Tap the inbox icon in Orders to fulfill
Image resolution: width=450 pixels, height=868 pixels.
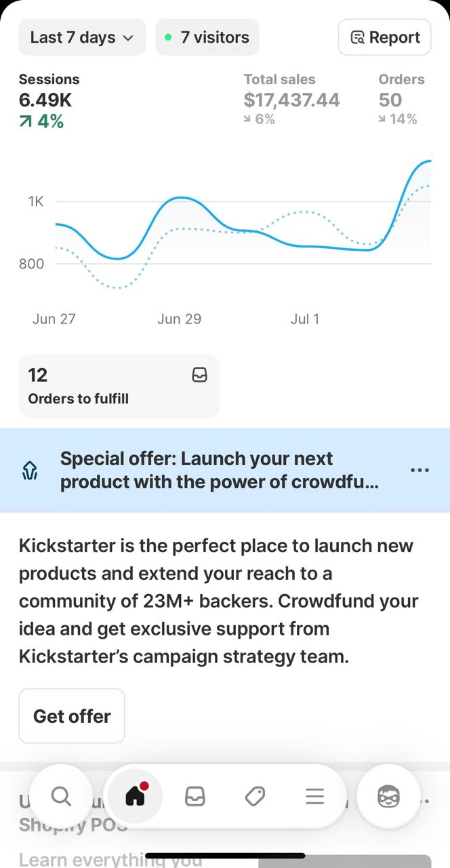pyautogui.click(x=199, y=375)
